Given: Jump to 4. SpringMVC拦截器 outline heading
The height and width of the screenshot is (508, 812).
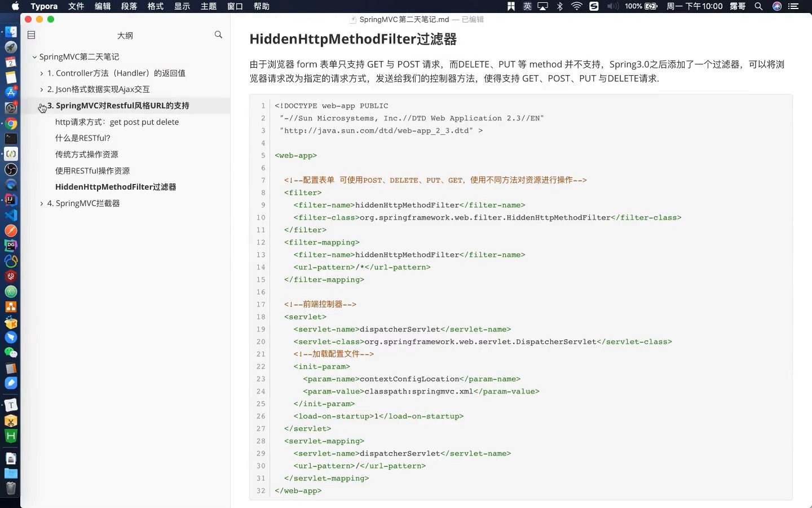Looking at the screenshot, I should point(83,203).
